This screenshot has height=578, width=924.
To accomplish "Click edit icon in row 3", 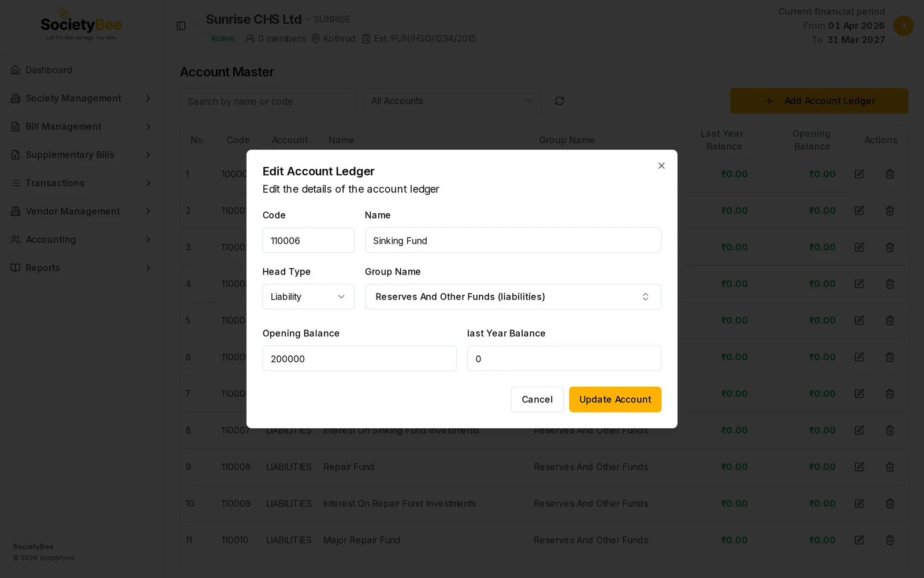I will coord(859,247).
